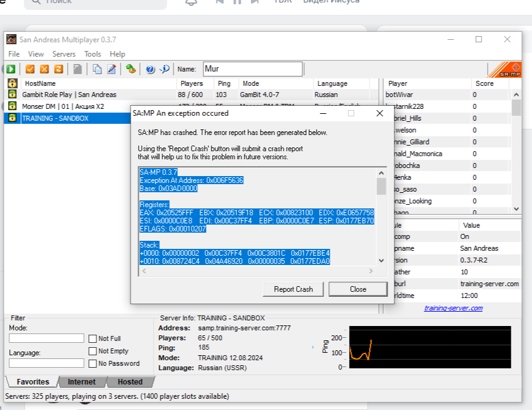Click the orange Refresh Server icon
532x410 pixels.
point(58,69)
